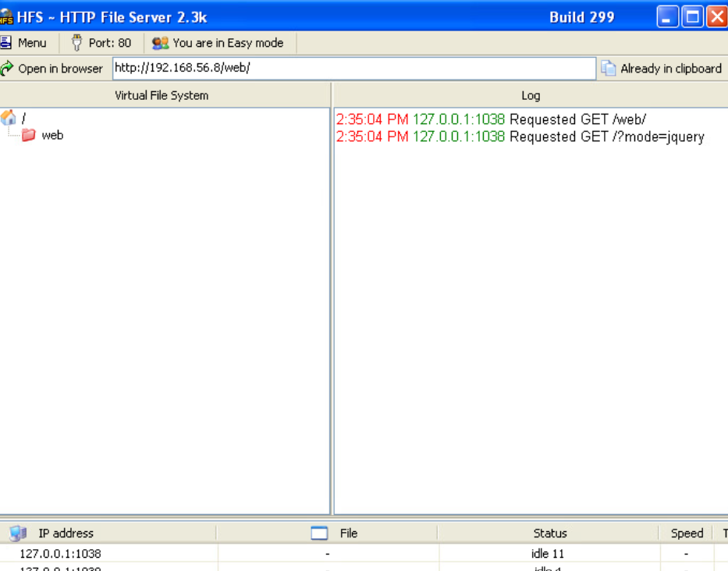Select the root '/' tree label
The height and width of the screenshot is (571, 728).
pyautogui.click(x=23, y=119)
